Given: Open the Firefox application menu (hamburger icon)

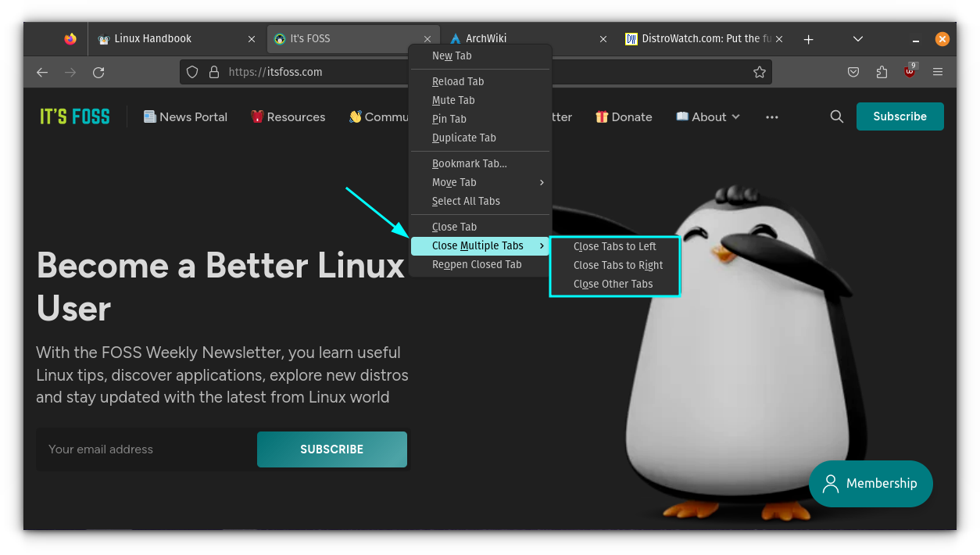Looking at the screenshot, I should tap(937, 71).
